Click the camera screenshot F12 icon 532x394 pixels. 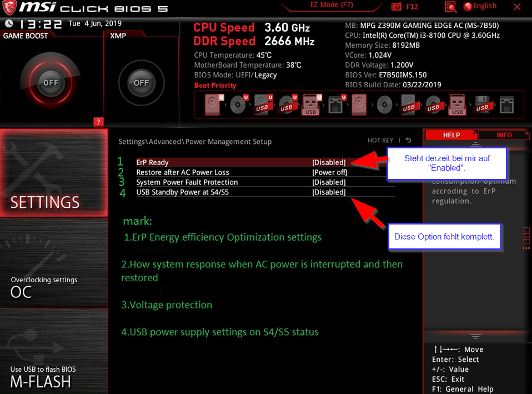pos(395,6)
